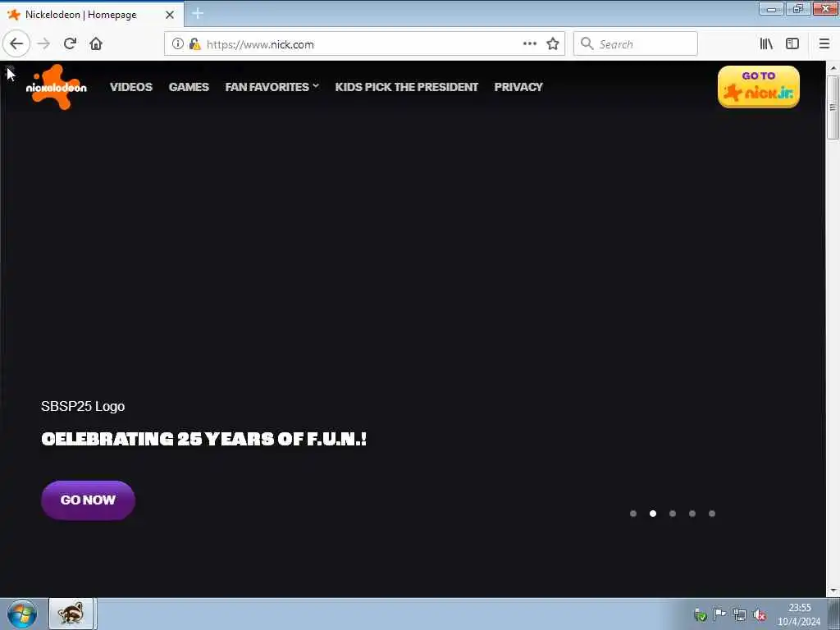Click the purple GO NOW button
This screenshot has height=630, width=840.
click(88, 500)
